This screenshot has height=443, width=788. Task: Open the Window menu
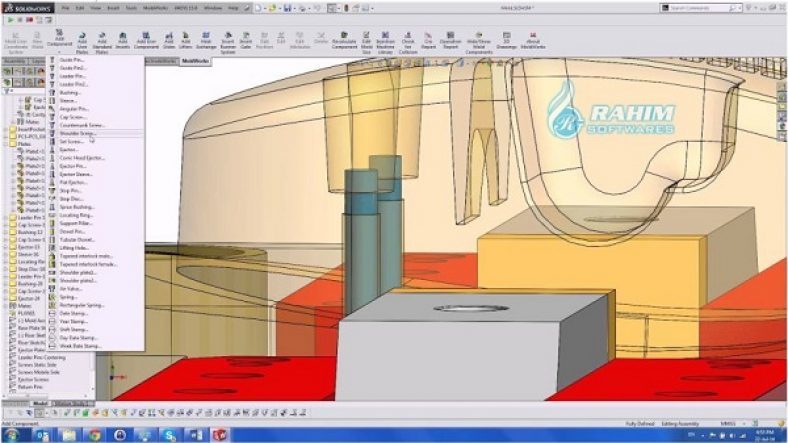tap(213, 8)
